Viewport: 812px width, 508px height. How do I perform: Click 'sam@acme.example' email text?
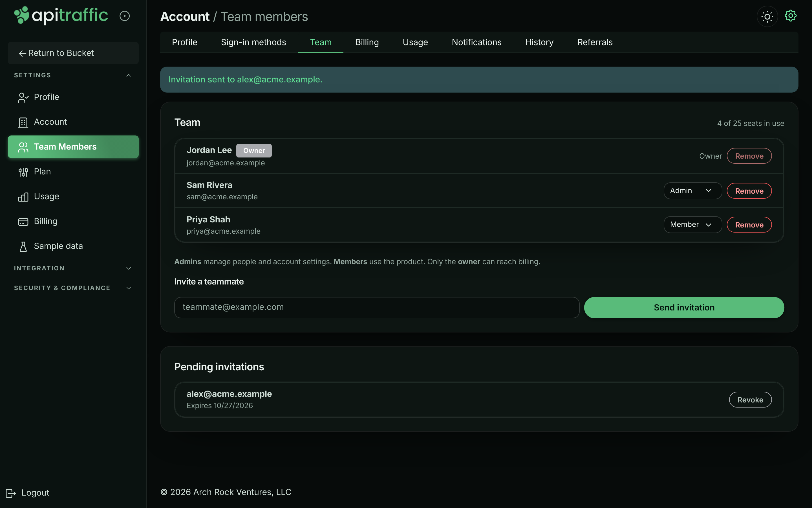pyautogui.click(x=222, y=197)
